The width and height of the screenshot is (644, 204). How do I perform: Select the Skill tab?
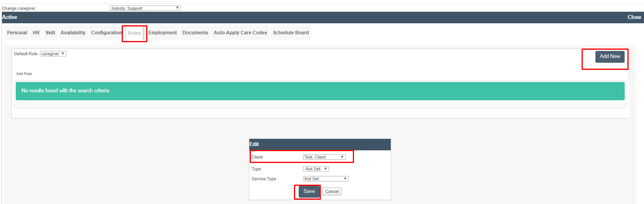pos(50,33)
